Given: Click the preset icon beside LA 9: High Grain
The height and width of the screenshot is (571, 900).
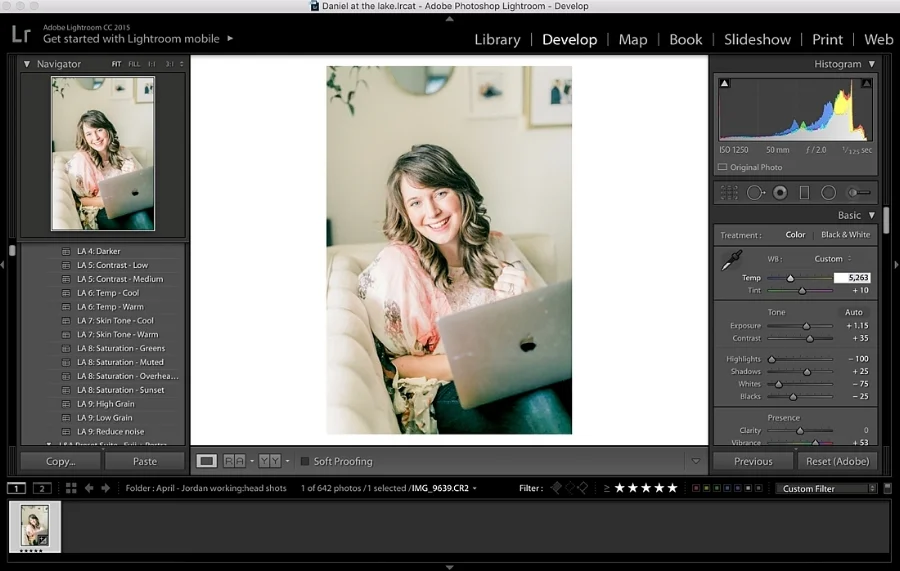Looking at the screenshot, I should pyautogui.click(x=66, y=404).
